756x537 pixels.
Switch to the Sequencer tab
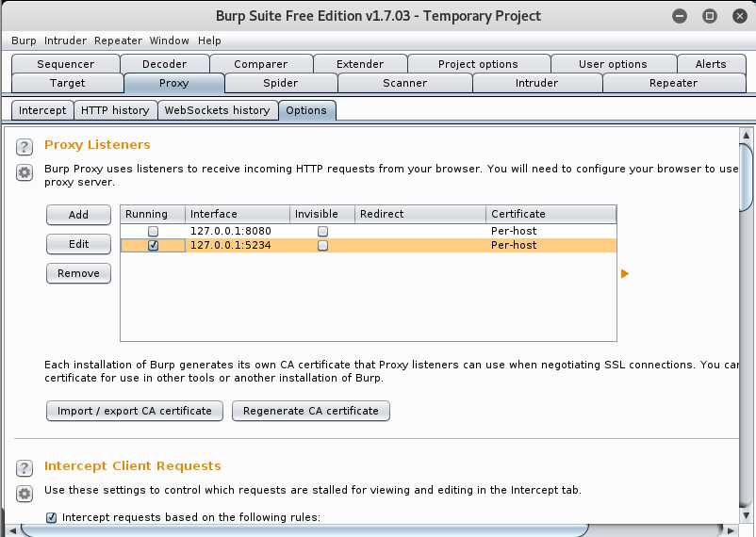pyautogui.click(x=66, y=64)
